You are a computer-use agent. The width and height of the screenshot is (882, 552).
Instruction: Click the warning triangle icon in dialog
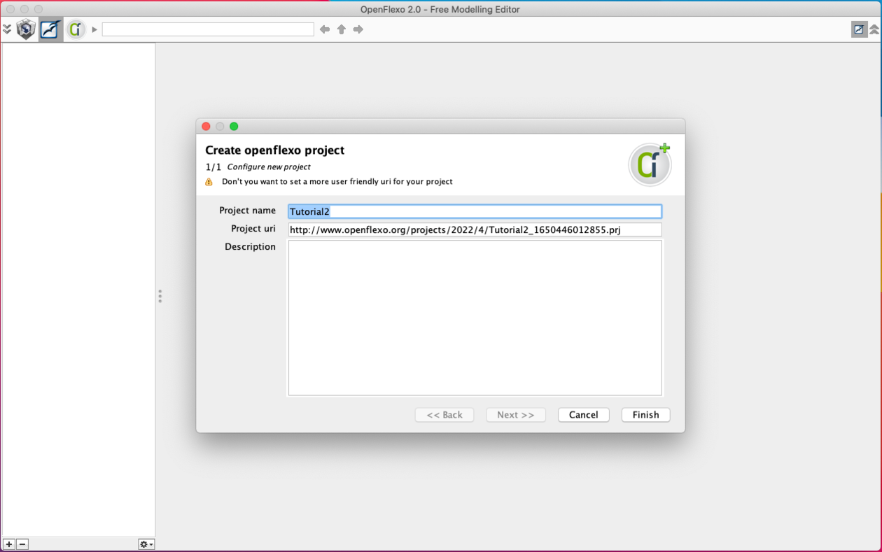[x=209, y=182]
